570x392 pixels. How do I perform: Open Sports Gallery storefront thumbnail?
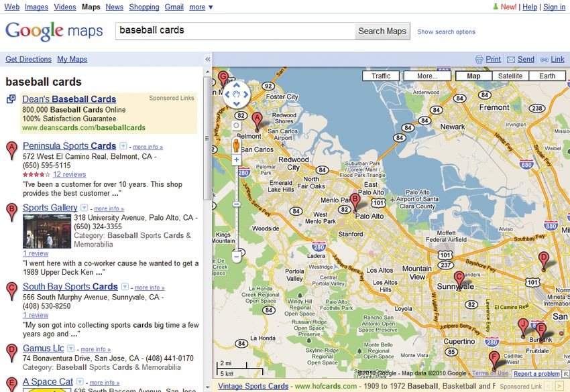(47, 231)
